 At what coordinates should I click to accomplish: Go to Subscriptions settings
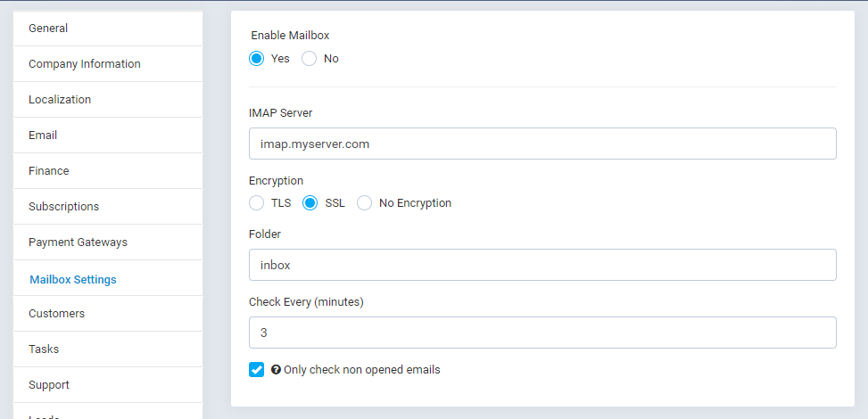pyautogui.click(x=64, y=207)
